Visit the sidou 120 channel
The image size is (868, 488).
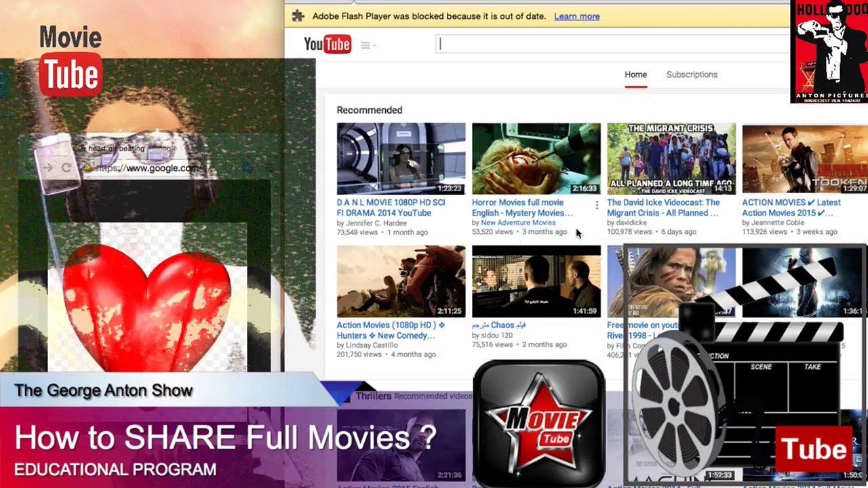[496, 335]
